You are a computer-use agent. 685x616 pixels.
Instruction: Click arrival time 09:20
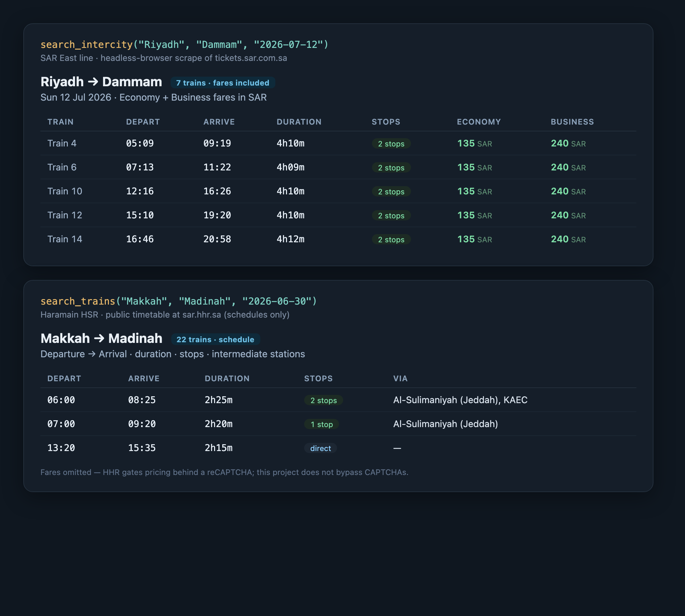[142, 424]
